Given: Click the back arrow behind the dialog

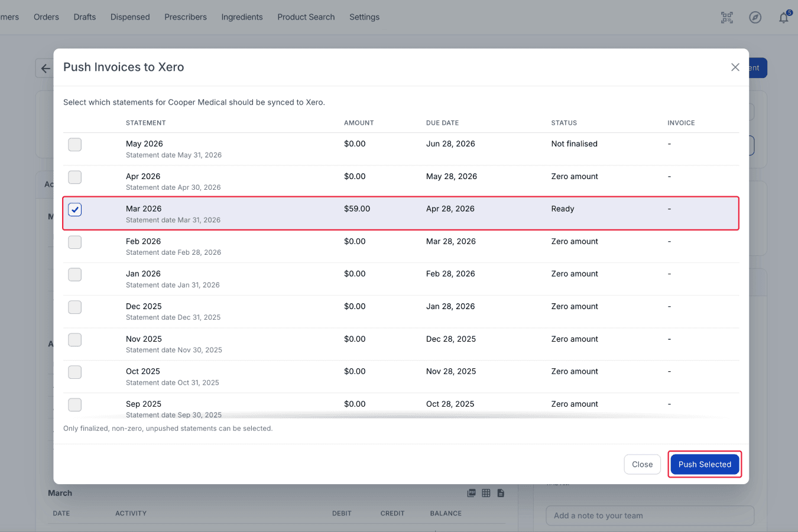Looking at the screenshot, I should pos(45,68).
